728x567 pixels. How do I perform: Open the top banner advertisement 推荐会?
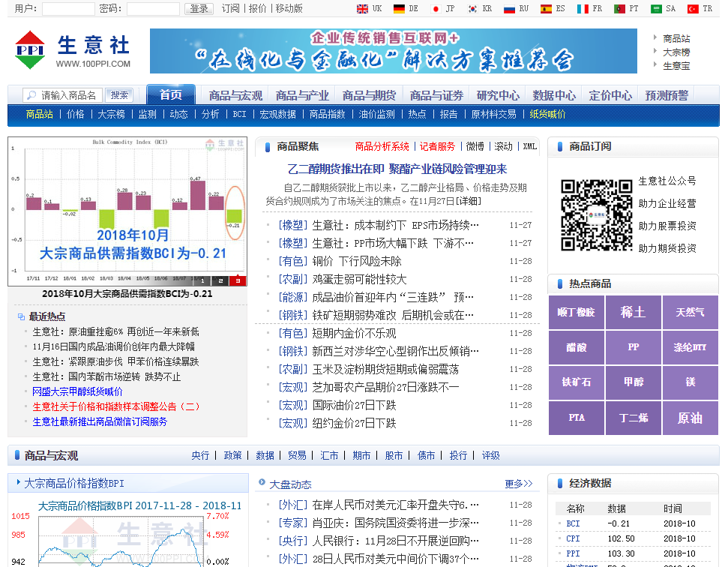coord(394,50)
